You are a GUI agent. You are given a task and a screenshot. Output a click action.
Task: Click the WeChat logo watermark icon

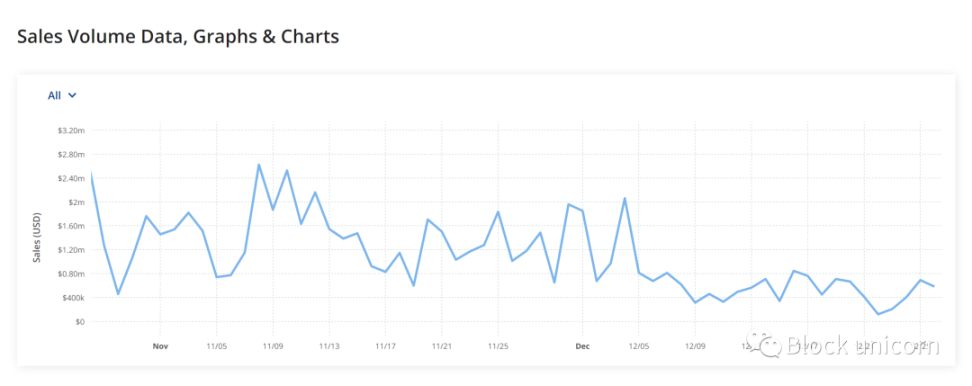pyautogui.click(x=764, y=343)
